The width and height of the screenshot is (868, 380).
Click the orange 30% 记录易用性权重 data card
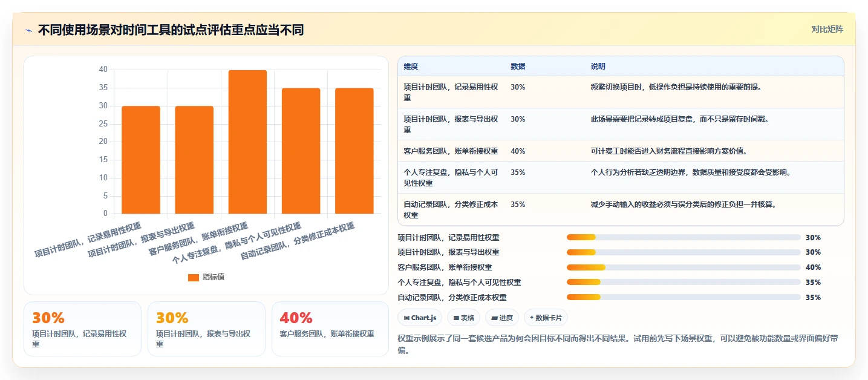82,329
